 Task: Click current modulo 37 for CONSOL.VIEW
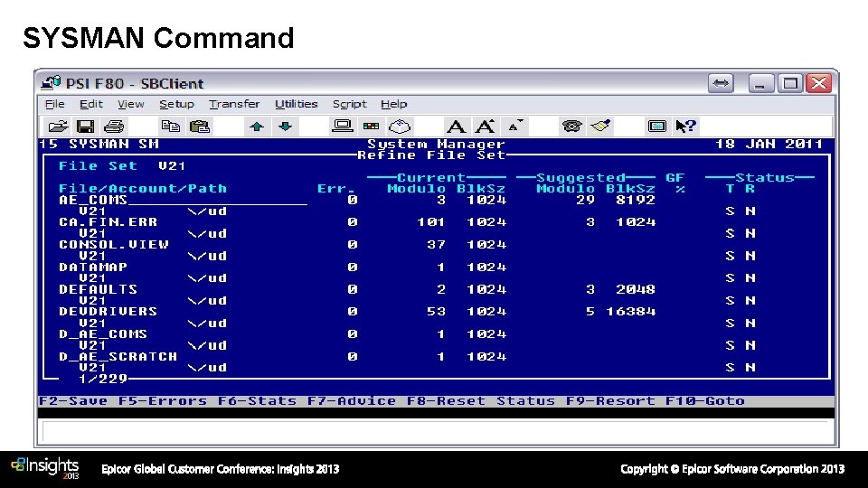pyautogui.click(x=436, y=245)
